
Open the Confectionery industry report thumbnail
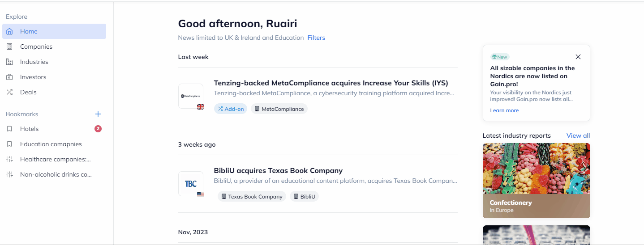tap(537, 181)
